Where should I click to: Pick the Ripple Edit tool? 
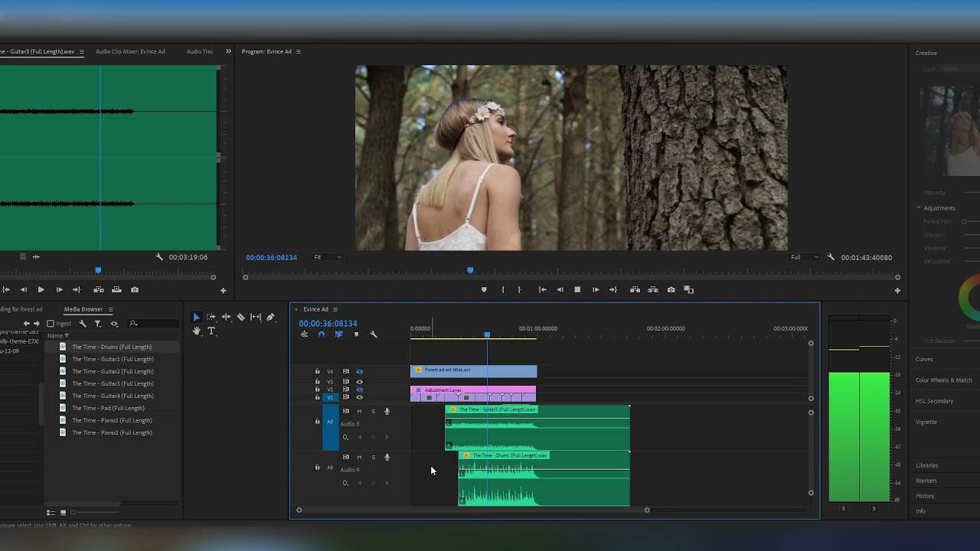point(226,317)
